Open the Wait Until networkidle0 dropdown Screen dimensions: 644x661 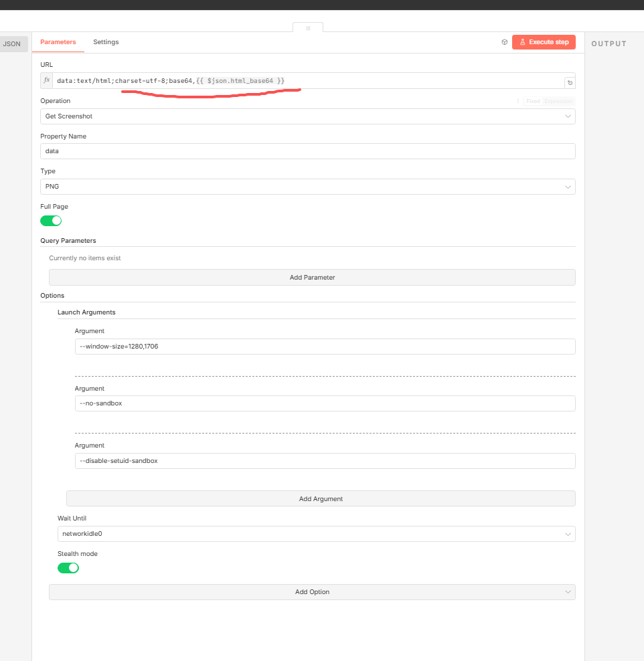(x=316, y=534)
